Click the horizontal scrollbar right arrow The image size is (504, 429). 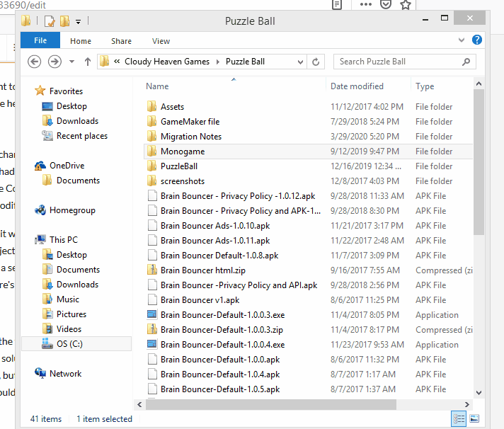click(466, 405)
